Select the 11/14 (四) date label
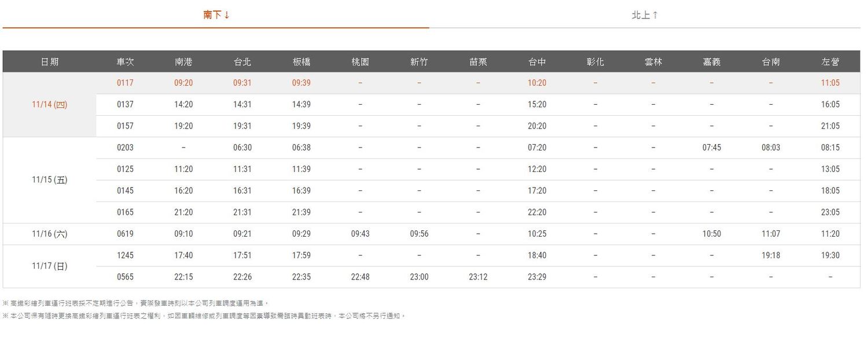Image resolution: width=868 pixels, height=345 pixels. point(48,104)
